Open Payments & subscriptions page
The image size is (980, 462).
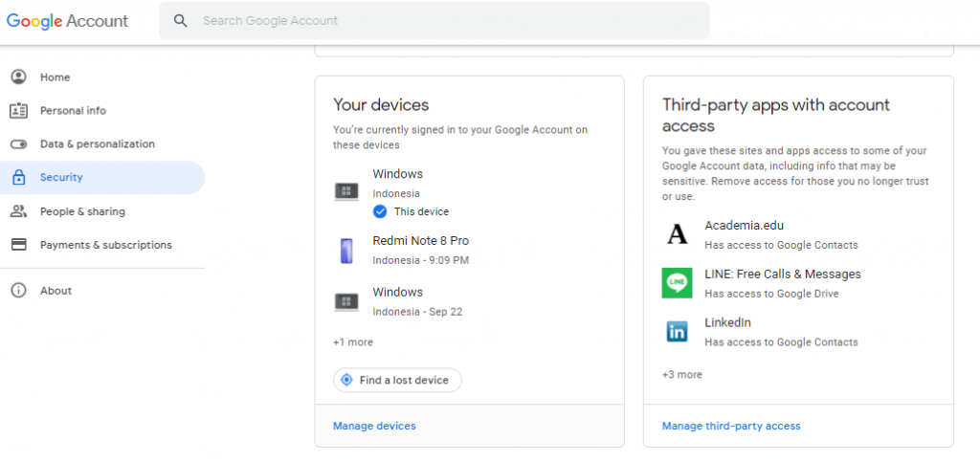[105, 245]
